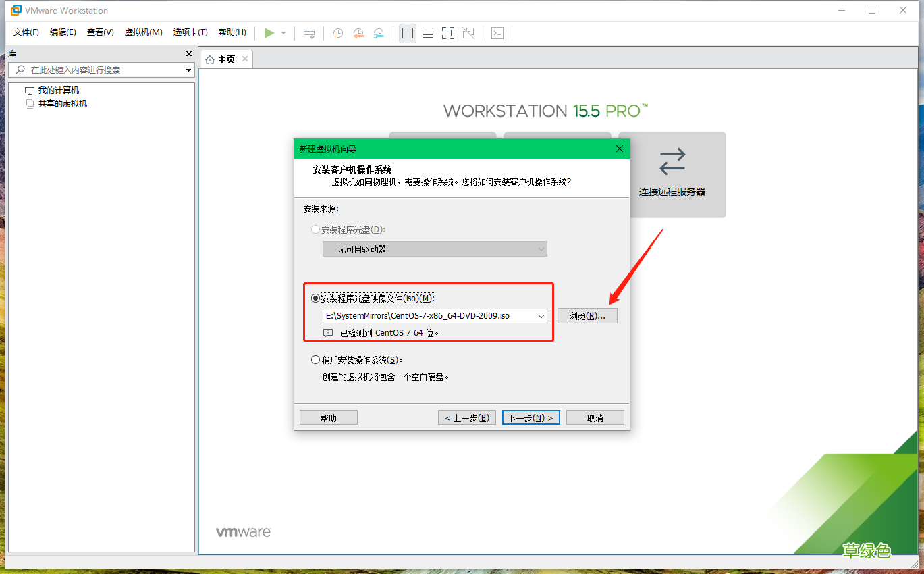Screen dimensions: 924x574
Task: Select 安装程序光盘映像文件(iso) radio option
Action: tap(315, 297)
